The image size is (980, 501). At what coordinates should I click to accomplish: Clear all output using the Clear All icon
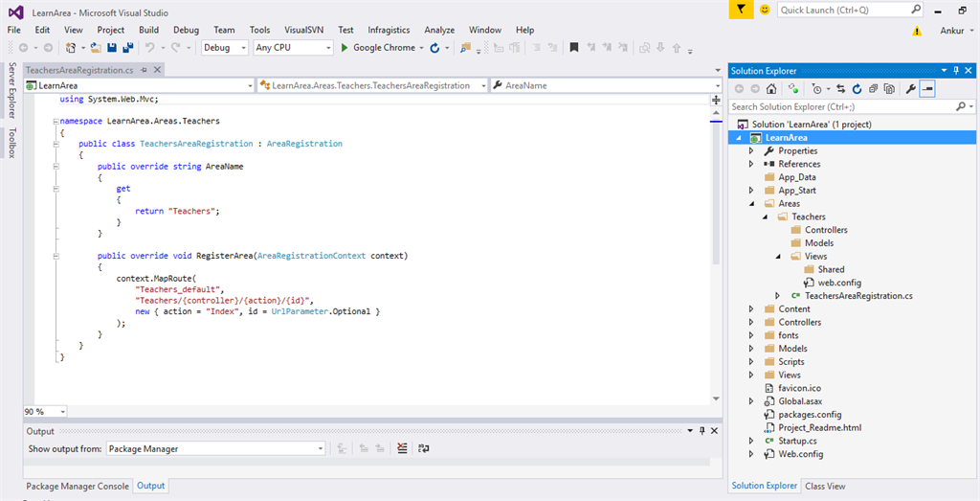403,448
